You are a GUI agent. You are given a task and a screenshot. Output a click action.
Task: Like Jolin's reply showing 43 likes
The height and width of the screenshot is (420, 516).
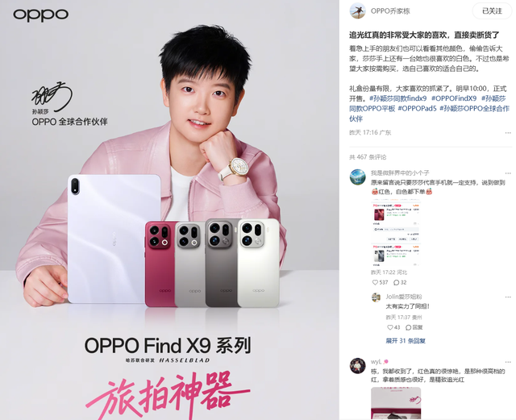[x=393, y=327]
